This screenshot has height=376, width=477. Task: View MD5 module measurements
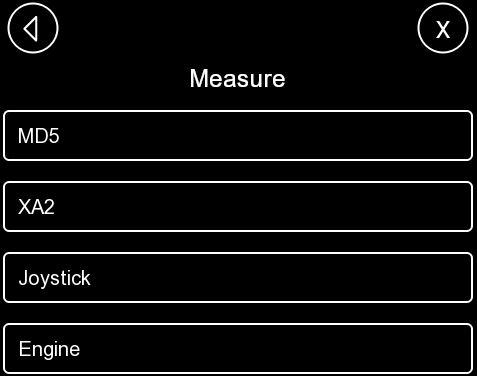(238, 136)
